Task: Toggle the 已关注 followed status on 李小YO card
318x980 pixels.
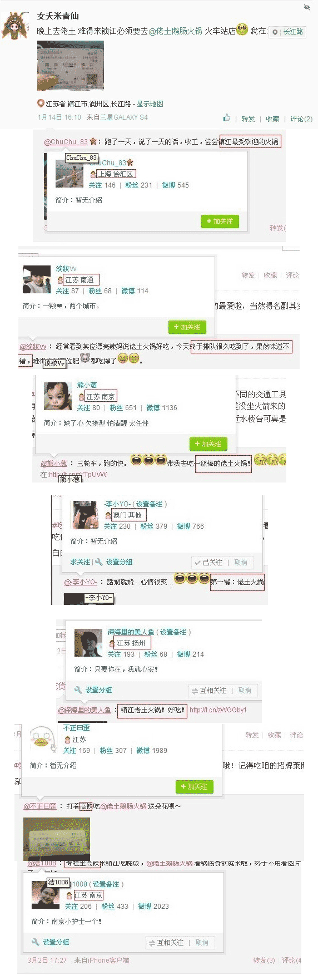Action: click(208, 562)
